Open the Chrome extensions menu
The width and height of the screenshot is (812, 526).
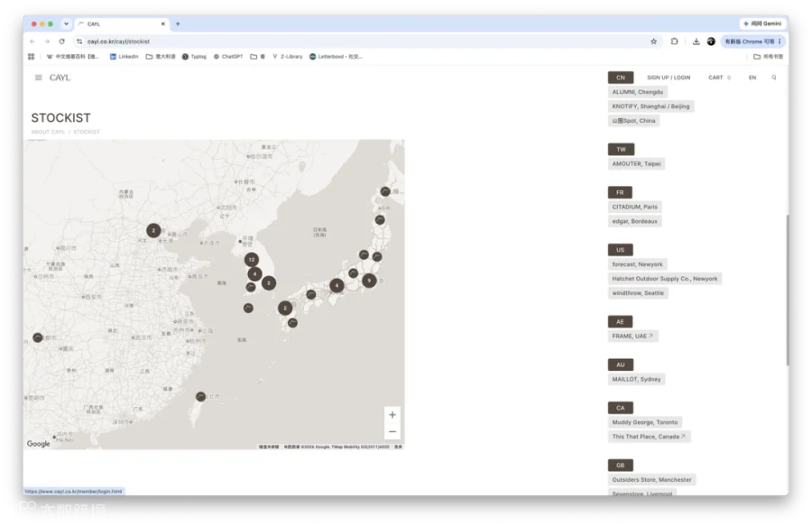coord(674,42)
